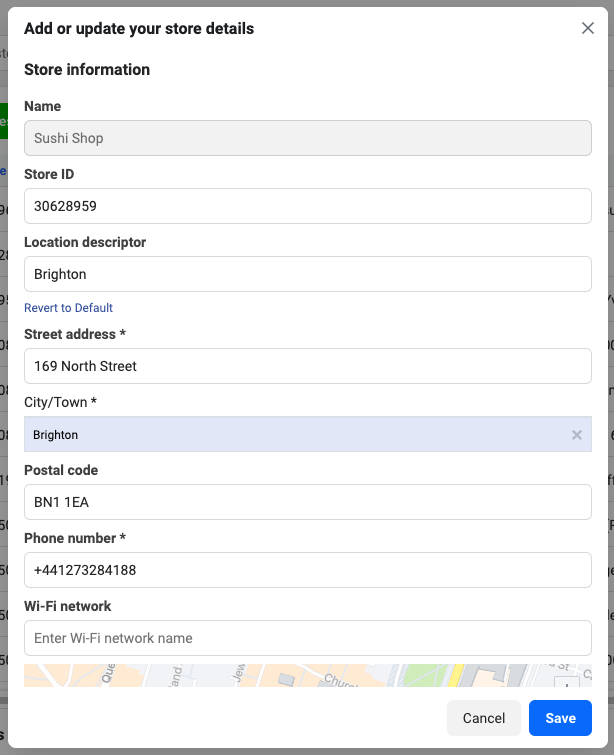Focus the Postal code field BN1 1EA
Screen dimensions: 614x755
[x=308, y=502]
